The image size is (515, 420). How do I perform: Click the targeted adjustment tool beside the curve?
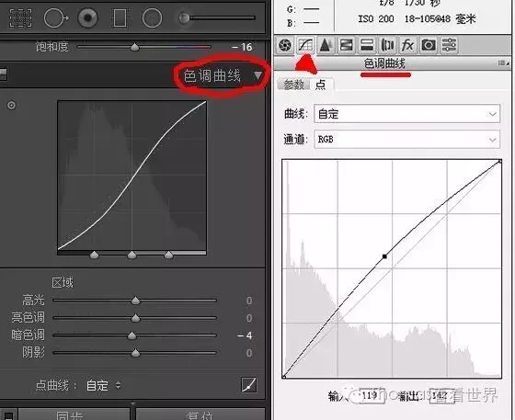click(11, 106)
